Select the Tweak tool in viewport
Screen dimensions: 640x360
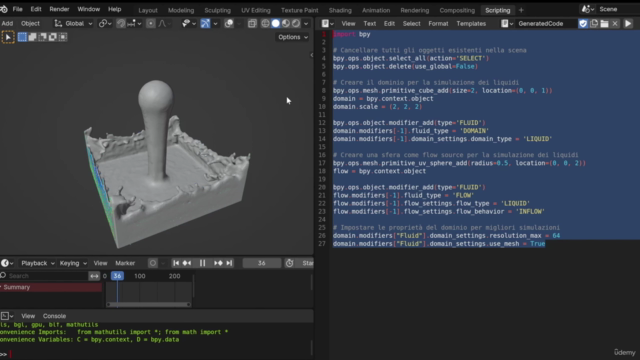[x=8, y=37]
